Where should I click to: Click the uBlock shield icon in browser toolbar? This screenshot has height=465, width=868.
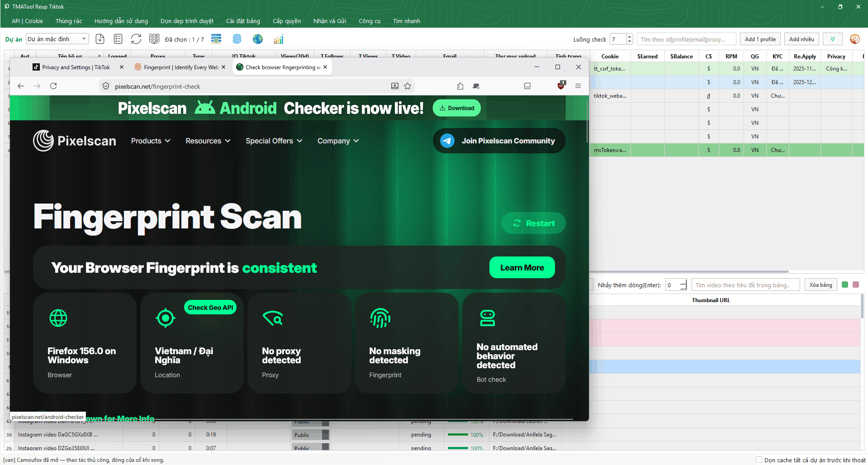(x=561, y=85)
